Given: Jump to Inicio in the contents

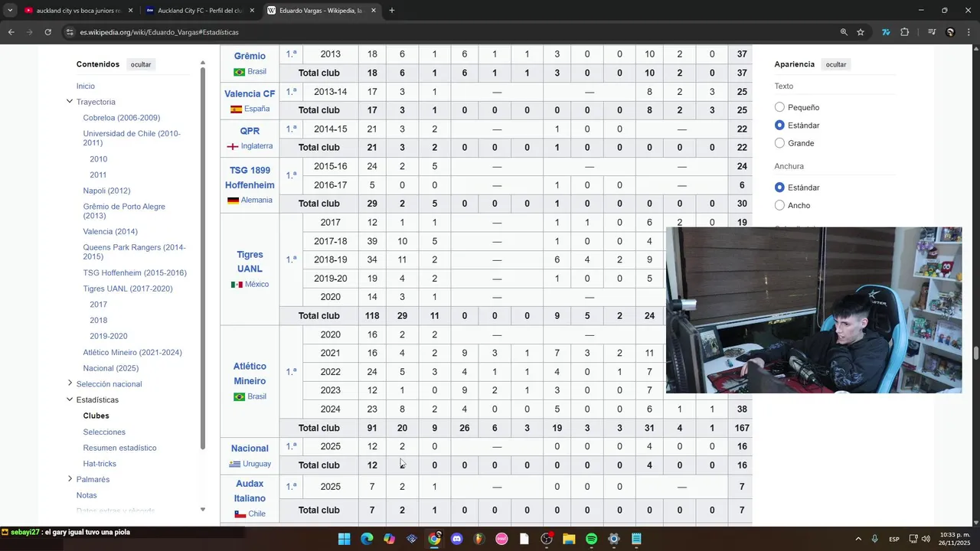Looking at the screenshot, I should point(86,86).
